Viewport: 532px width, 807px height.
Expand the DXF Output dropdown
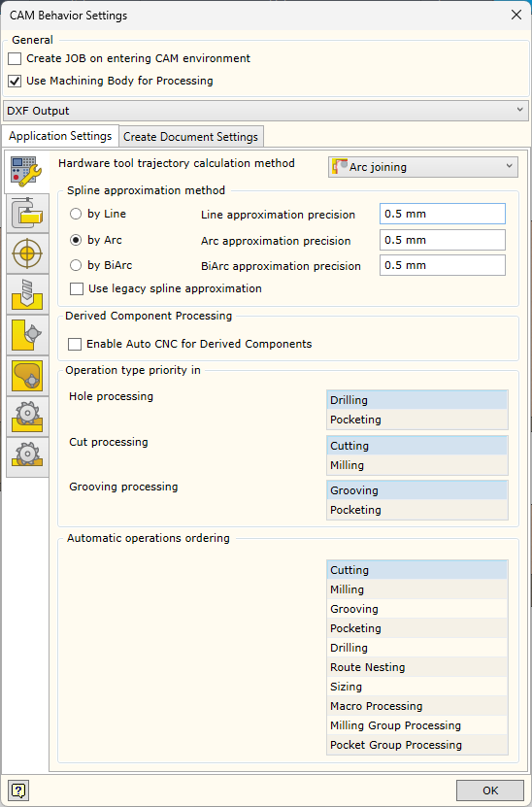point(266,111)
